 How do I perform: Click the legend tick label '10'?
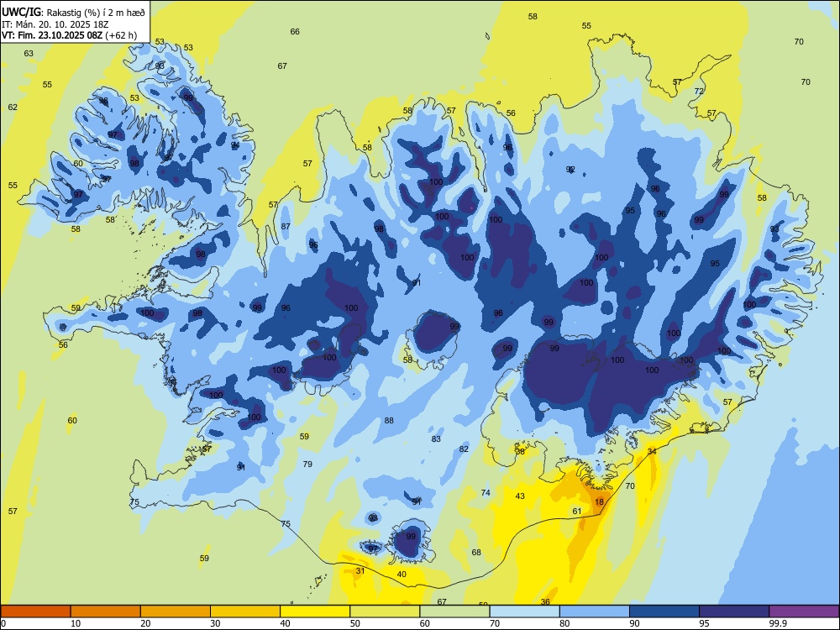click(76, 623)
